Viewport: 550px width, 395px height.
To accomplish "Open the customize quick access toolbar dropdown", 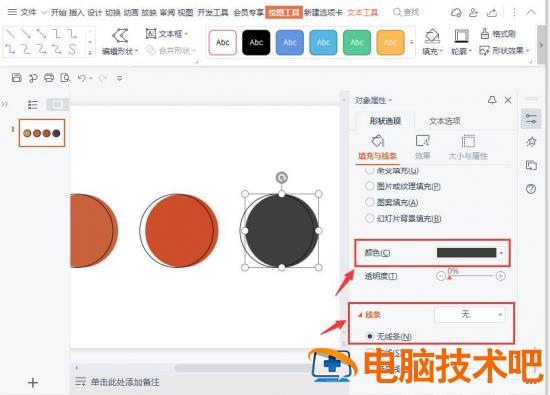I will pos(120,78).
